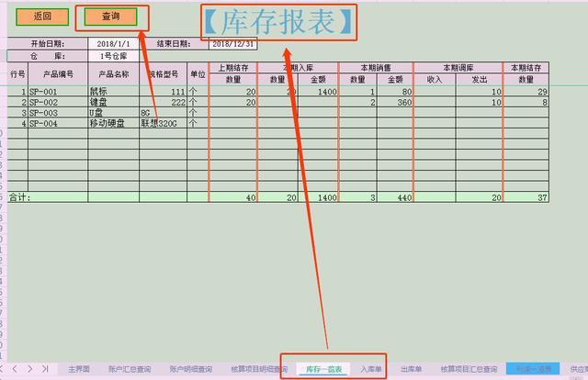Switch to the 主界面 sheet tab
The image size is (588, 380).
(79, 369)
